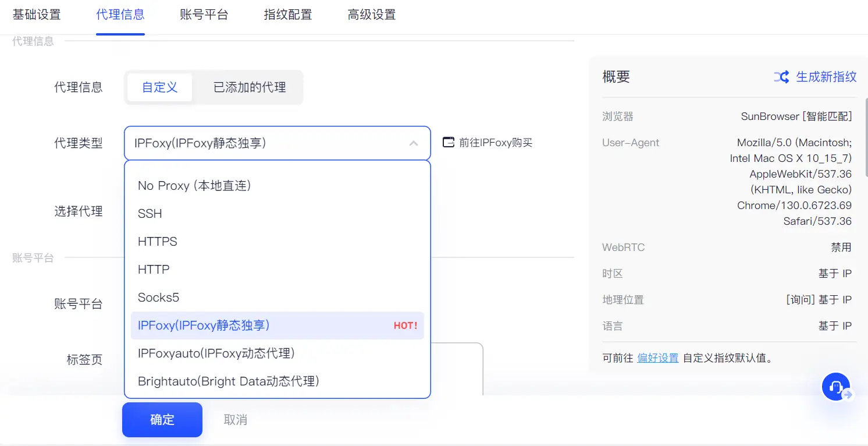Open the customer support chat bubble icon

tap(836, 387)
